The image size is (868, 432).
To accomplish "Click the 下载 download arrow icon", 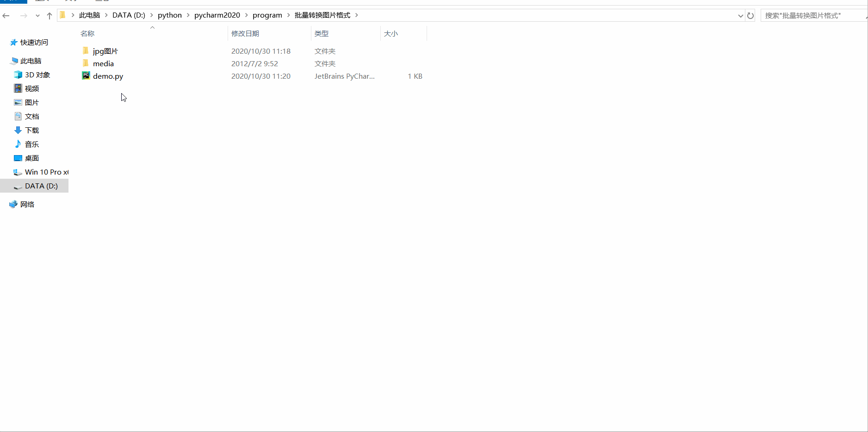I will coord(18,130).
